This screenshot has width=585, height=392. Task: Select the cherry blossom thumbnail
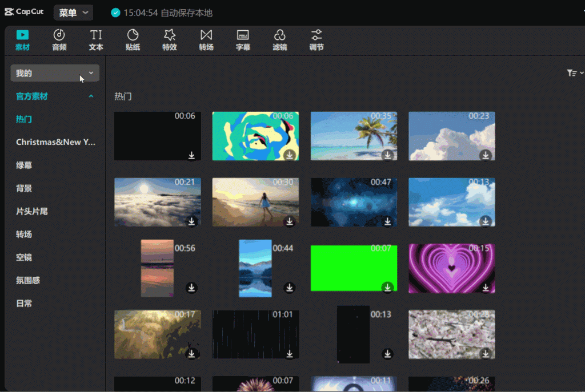452,334
